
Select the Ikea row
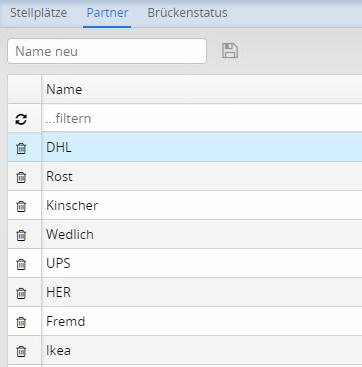click(x=185, y=350)
